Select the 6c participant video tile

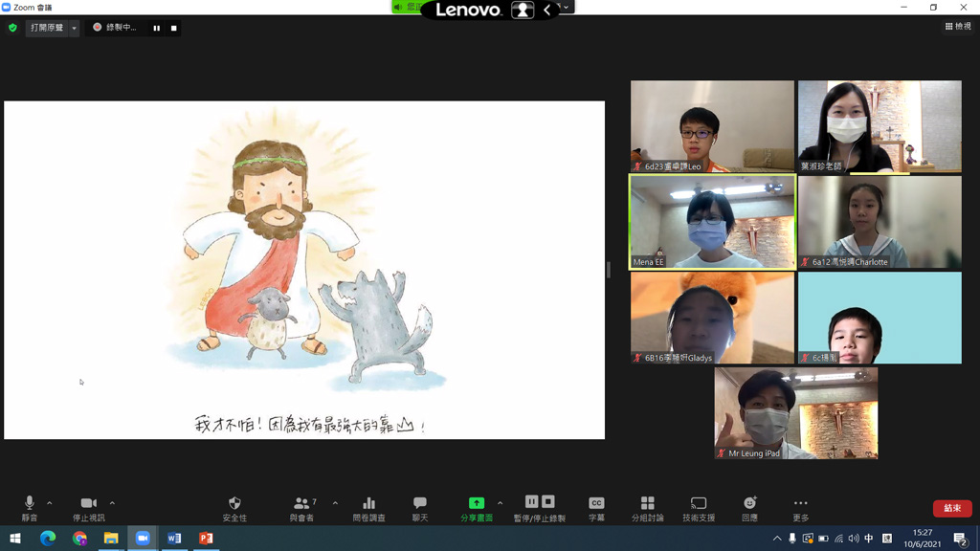880,318
